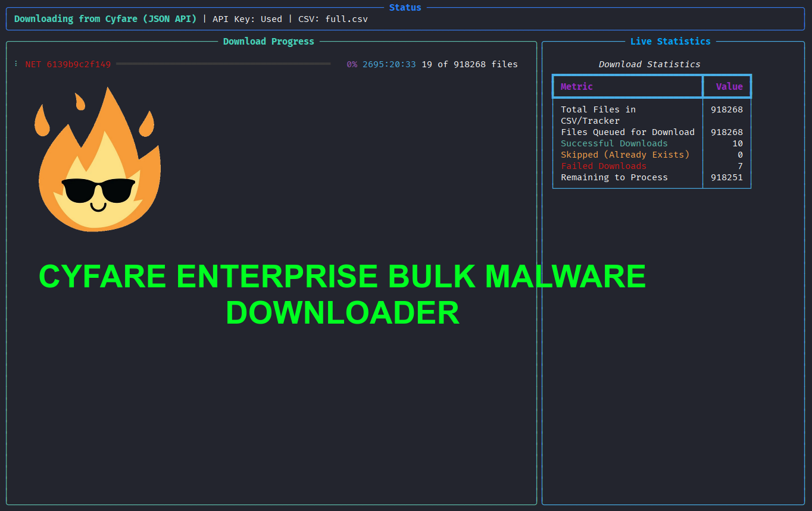Click the "Live Statistics" panel title
The width and height of the screenshot is (812, 511).
(670, 42)
